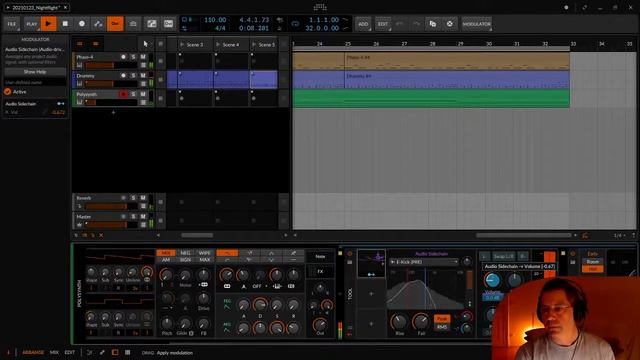This screenshot has width=640, height=360.
Task: Click the Fall knob of Audio Sidechain
Action: coord(421,322)
